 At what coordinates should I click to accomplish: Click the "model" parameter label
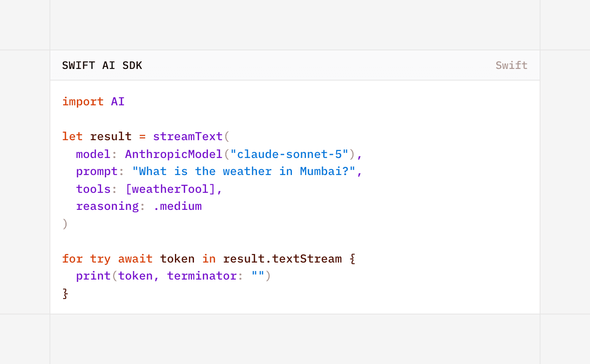click(93, 154)
